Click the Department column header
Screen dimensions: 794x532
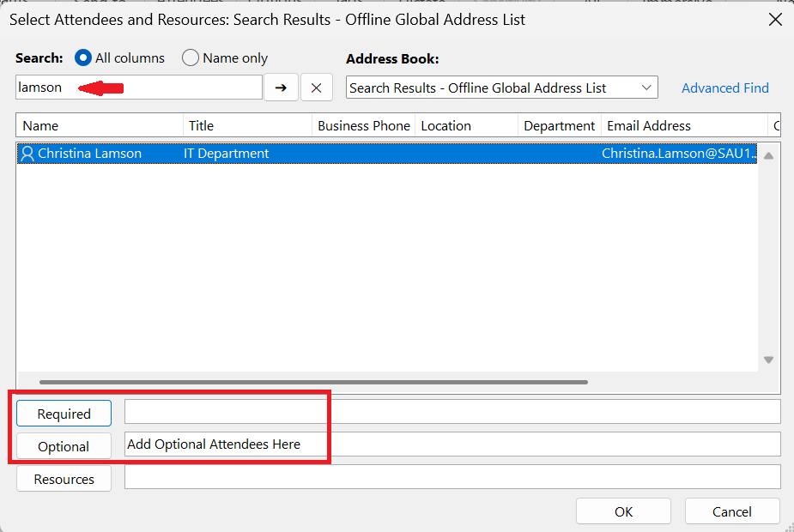pyautogui.click(x=559, y=125)
